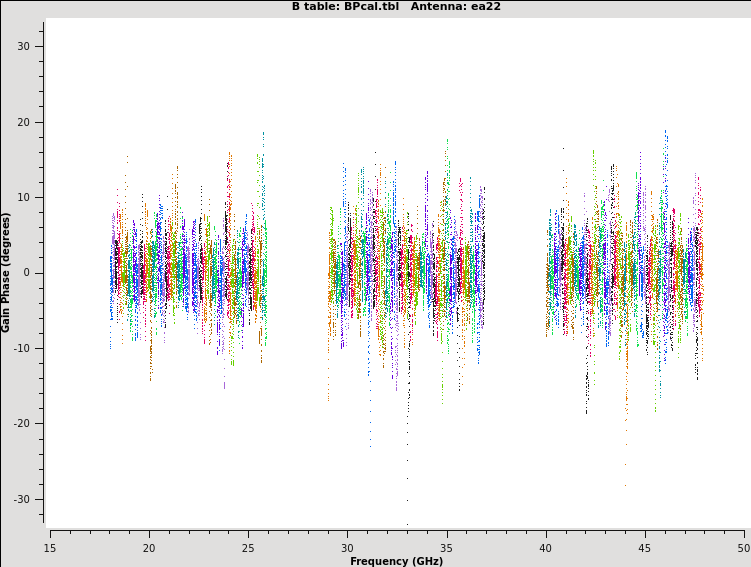
Task: Click the data cluster between 18 and 26 GHz
Action: click(x=188, y=272)
